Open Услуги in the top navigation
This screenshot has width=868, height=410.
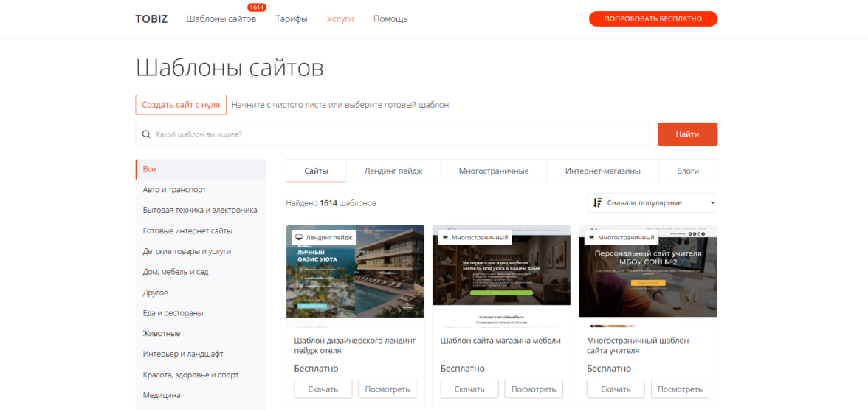point(340,19)
